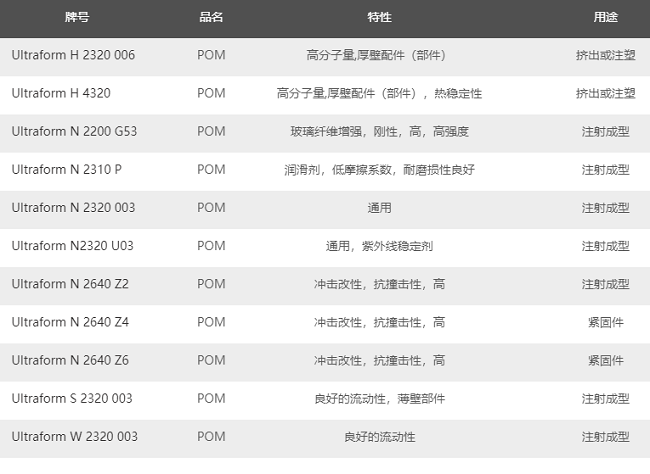Click the 特性 column header
650x474 pixels.
[379, 18]
